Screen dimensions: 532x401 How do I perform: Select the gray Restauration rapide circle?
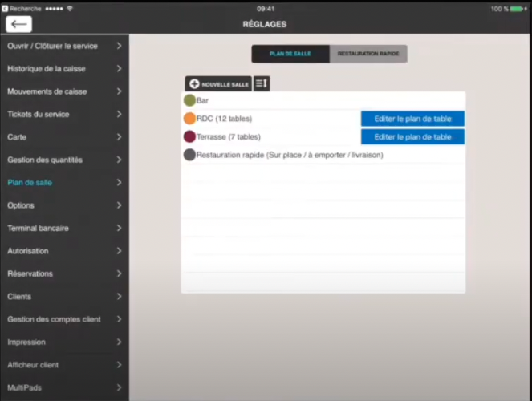(x=189, y=155)
